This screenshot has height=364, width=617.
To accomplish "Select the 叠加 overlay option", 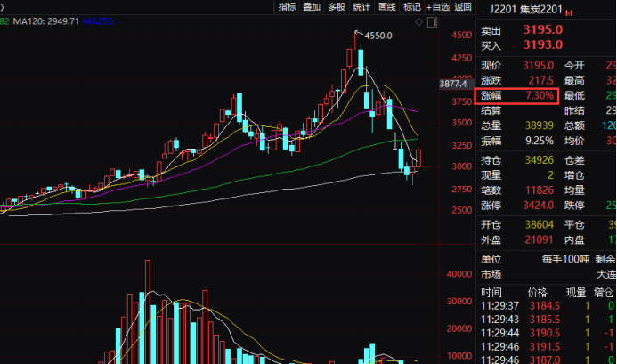I will pos(312,7).
